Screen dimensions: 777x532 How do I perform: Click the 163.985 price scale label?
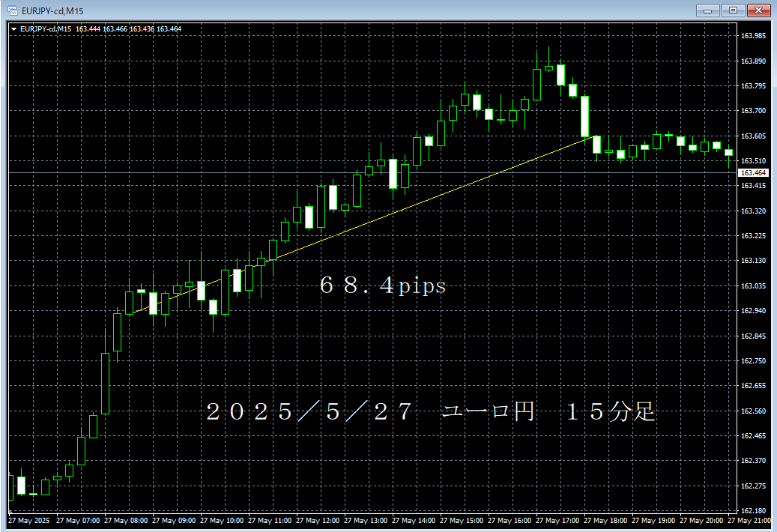[754, 36]
